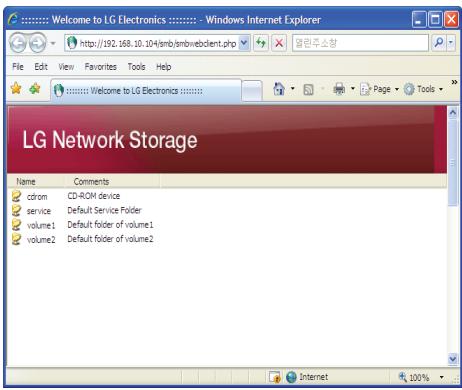The image size is (462, 390).
Task: Expand the zoom level dropdown arrow
Action: pos(442,377)
